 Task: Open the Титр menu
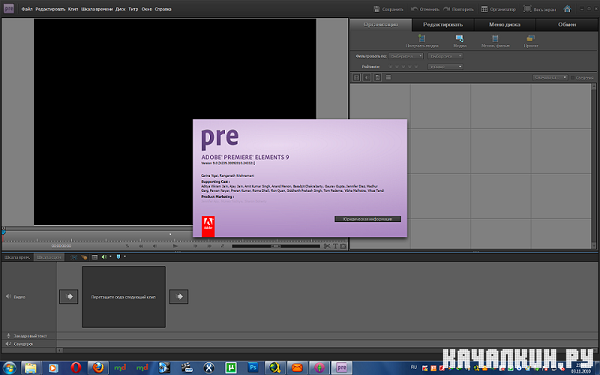tap(133, 9)
